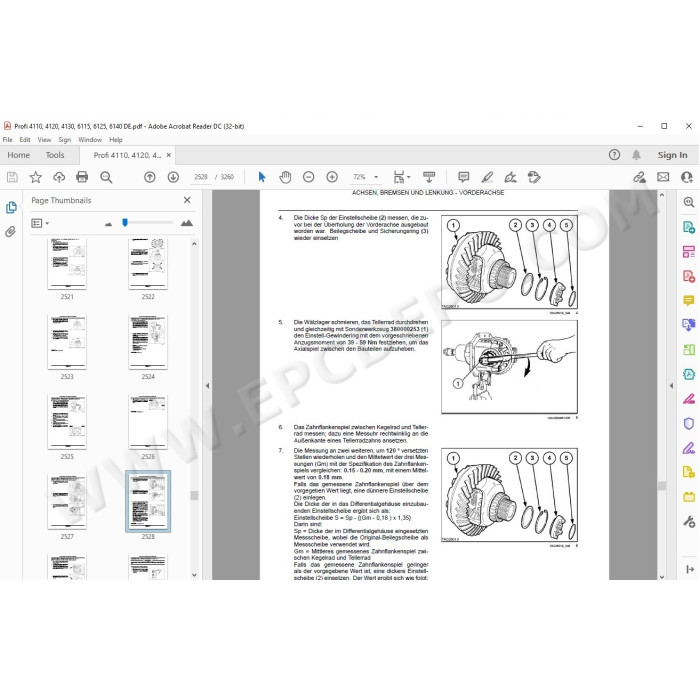The image size is (700, 700).
Task: Close the Page Thumbnails panel
Action: click(x=187, y=200)
